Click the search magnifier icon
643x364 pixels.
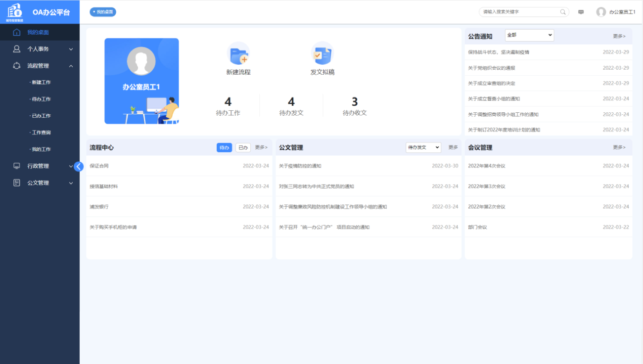click(563, 12)
